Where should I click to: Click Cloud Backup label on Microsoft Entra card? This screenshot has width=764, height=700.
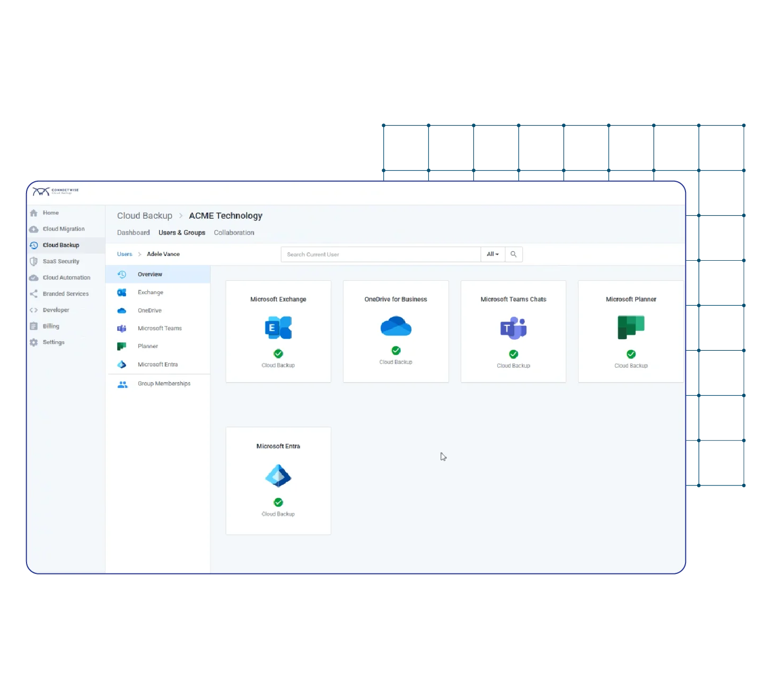click(278, 515)
